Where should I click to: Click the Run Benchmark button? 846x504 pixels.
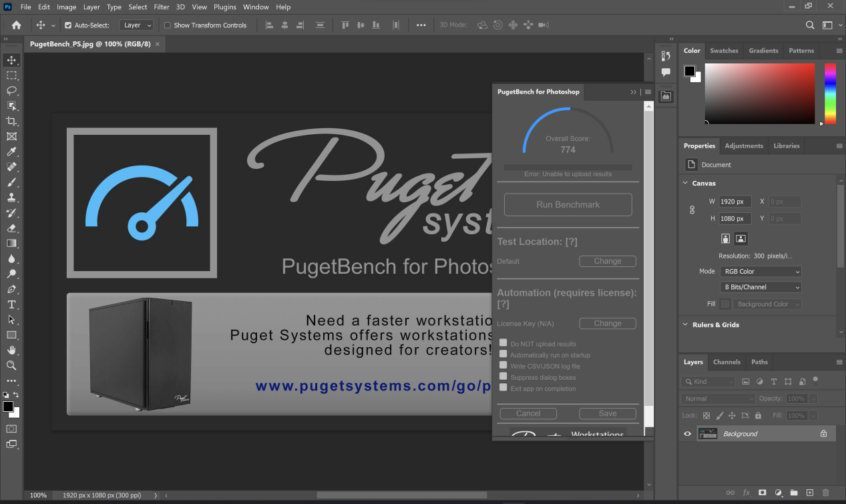[568, 205]
